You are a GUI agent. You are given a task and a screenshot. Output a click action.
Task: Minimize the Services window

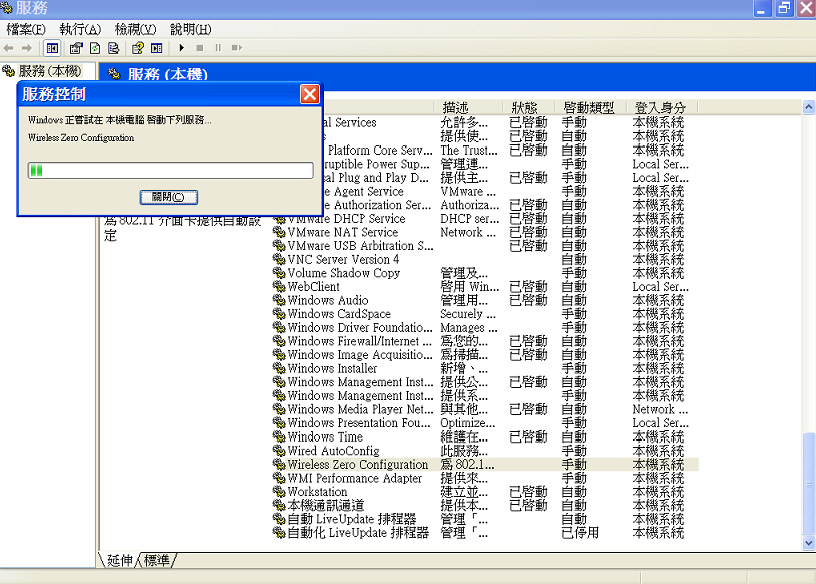[761, 8]
